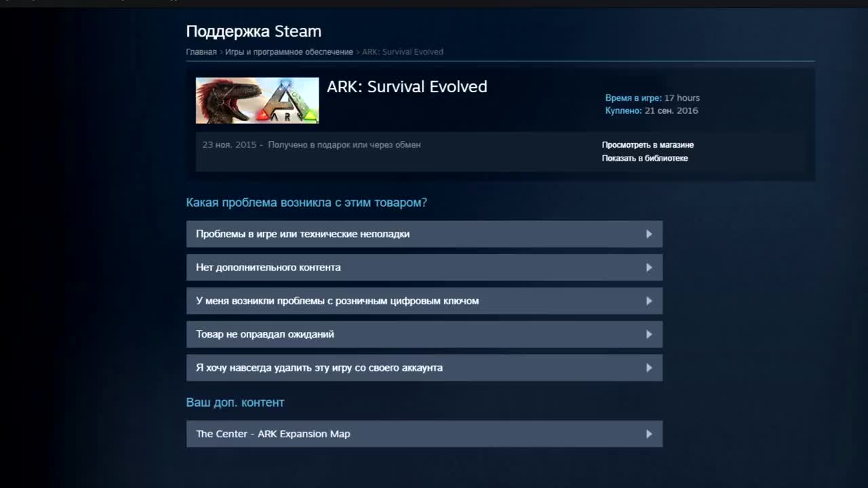Open 'Проблемы в игре или технические неполадки'
The image size is (868, 488).
pyautogui.click(x=425, y=234)
